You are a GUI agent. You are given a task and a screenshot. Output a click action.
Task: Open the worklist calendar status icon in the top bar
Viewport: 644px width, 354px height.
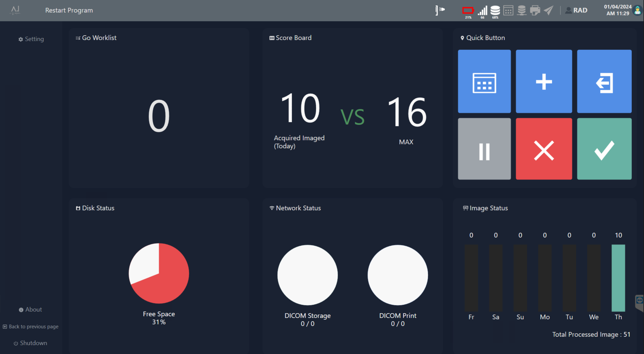coord(508,10)
